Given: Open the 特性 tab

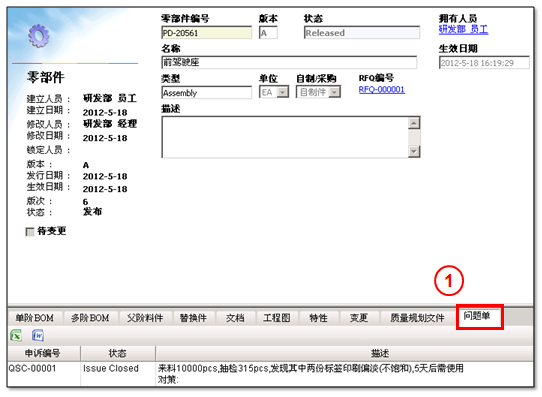Looking at the screenshot, I should pyautogui.click(x=318, y=318).
